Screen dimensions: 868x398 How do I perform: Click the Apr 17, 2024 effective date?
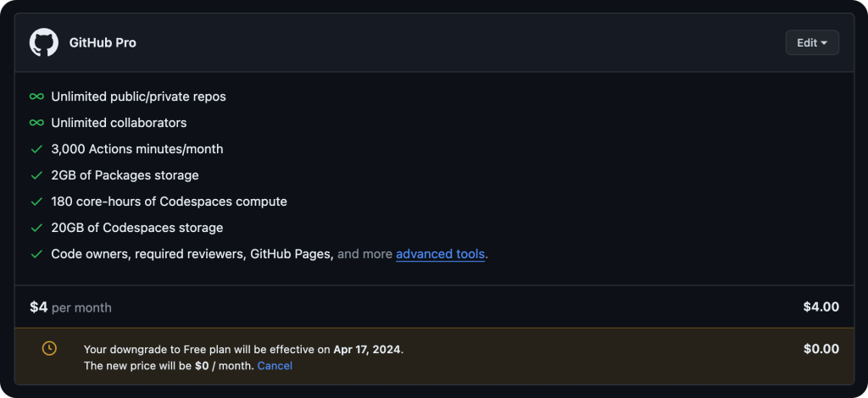367,349
